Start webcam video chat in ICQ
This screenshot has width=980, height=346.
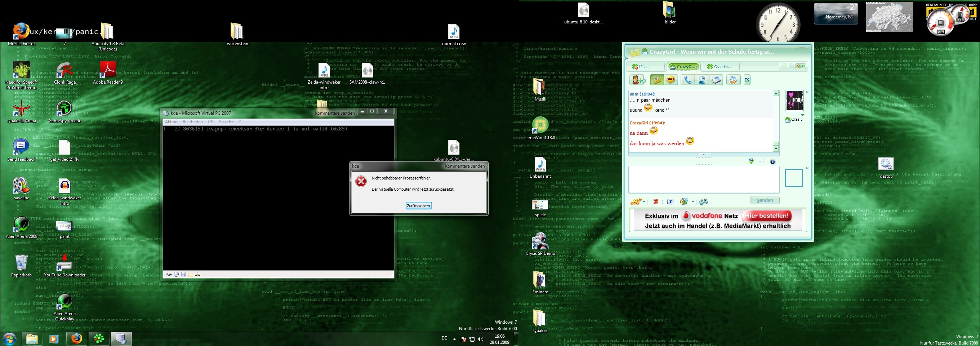pyautogui.click(x=702, y=80)
